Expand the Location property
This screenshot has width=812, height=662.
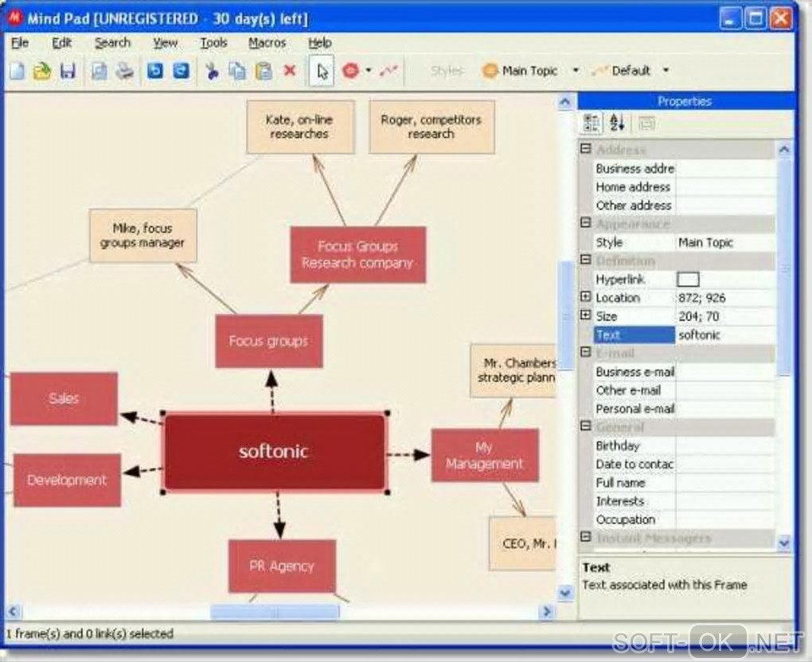coord(586,296)
